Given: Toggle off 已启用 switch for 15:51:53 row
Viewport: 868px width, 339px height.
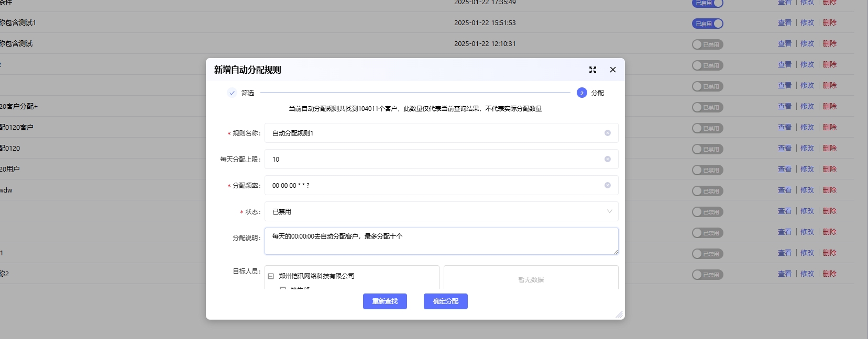Looking at the screenshot, I should click(707, 24).
